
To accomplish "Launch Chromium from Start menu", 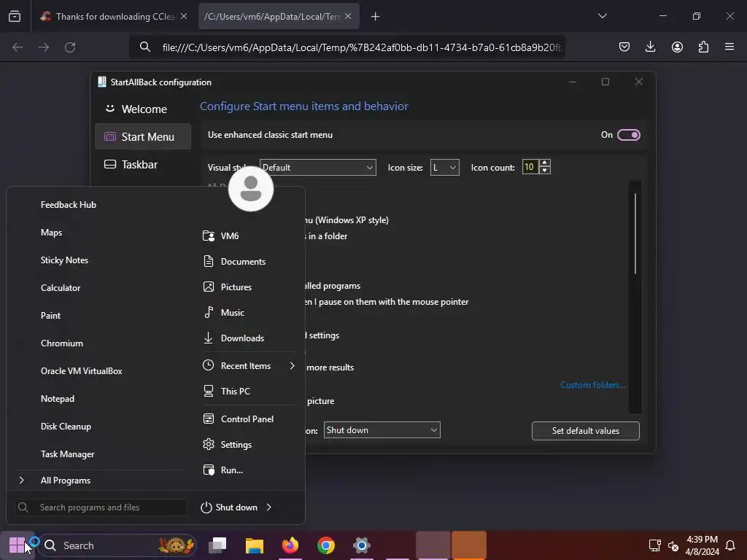I will pyautogui.click(x=61, y=343).
